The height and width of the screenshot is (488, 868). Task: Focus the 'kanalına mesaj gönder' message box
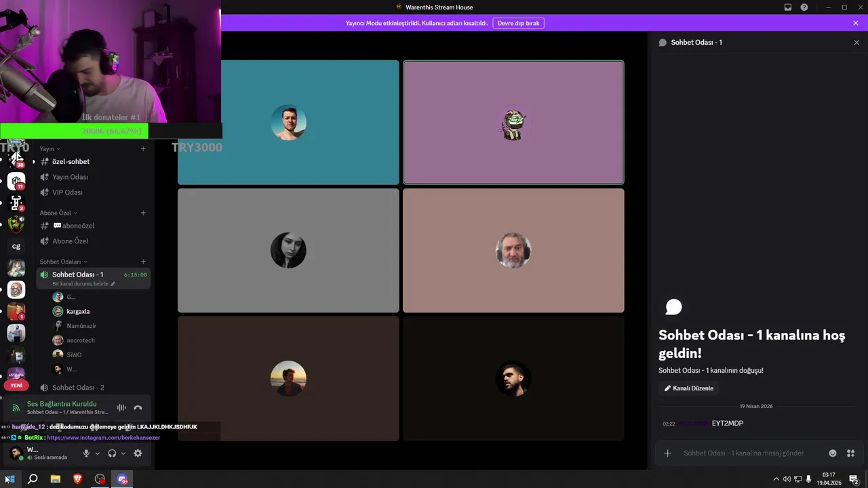[x=743, y=453]
